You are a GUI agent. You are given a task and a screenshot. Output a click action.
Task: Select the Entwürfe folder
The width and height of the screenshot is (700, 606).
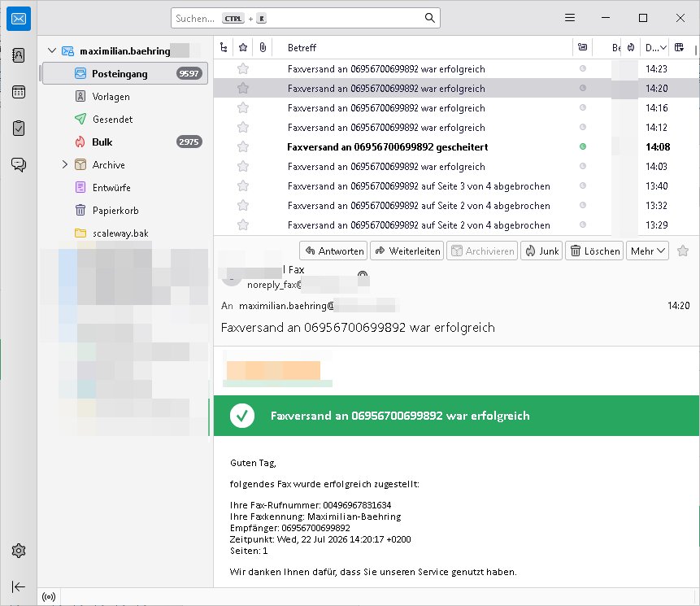click(x=125, y=188)
